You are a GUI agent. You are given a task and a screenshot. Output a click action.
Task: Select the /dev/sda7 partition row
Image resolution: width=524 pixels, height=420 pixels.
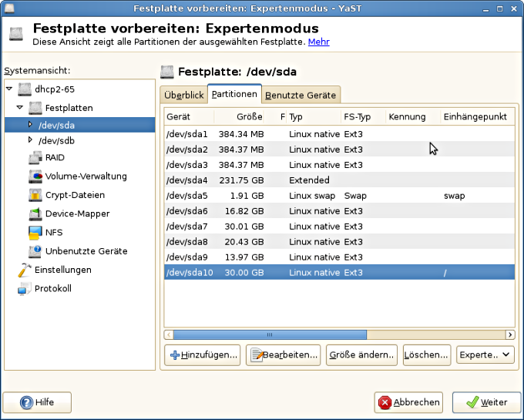click(339, 227)
